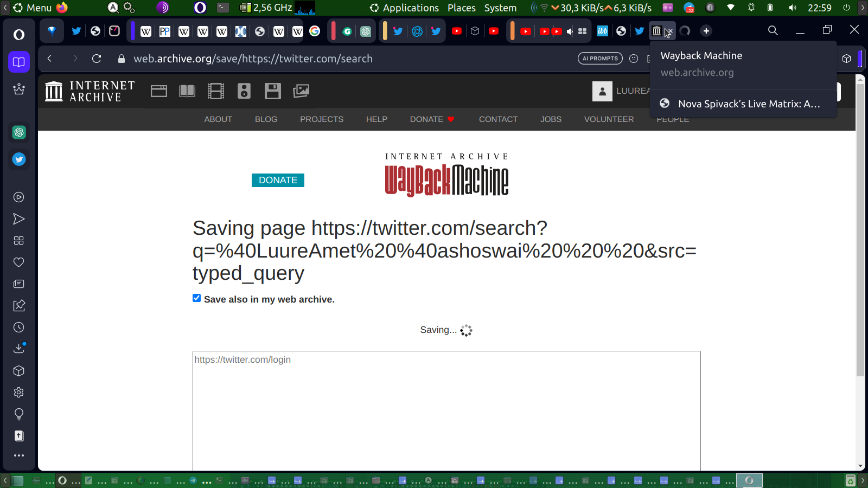Click the emoji face icon in address bar
The image size is (868, 488).
(x=634, y=59)
